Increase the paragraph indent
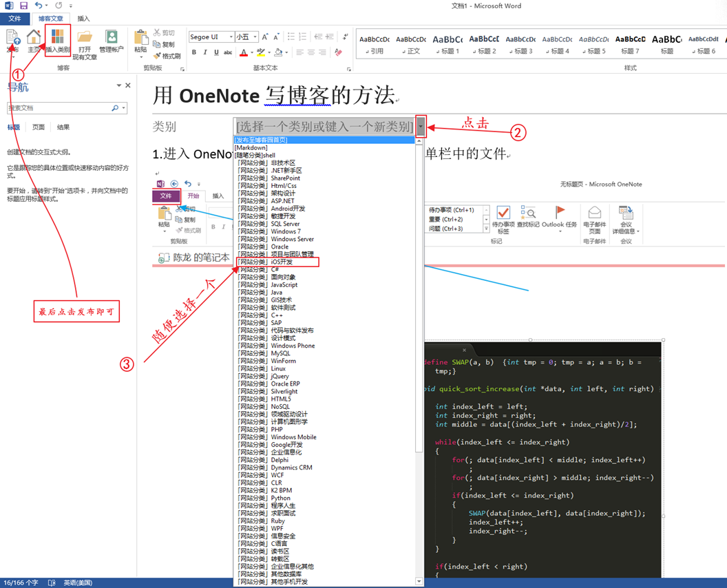727x588 pixels. point(330,36)
